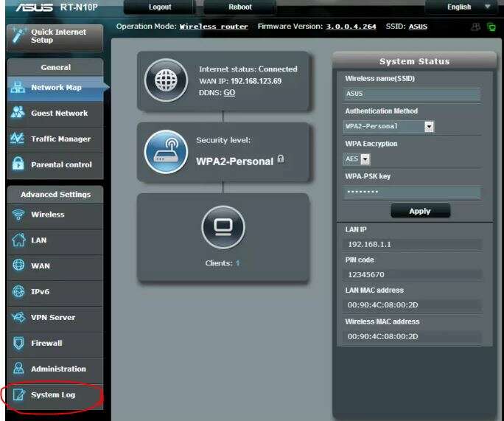This screenshot has height=421, width=504.
Task: Click firmware version 3.0.0.4.264 link
Action: click(351, 27)
